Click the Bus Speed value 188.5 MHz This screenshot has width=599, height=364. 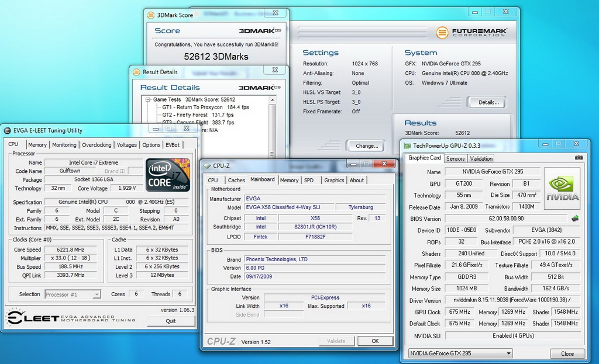coord(70,266)
